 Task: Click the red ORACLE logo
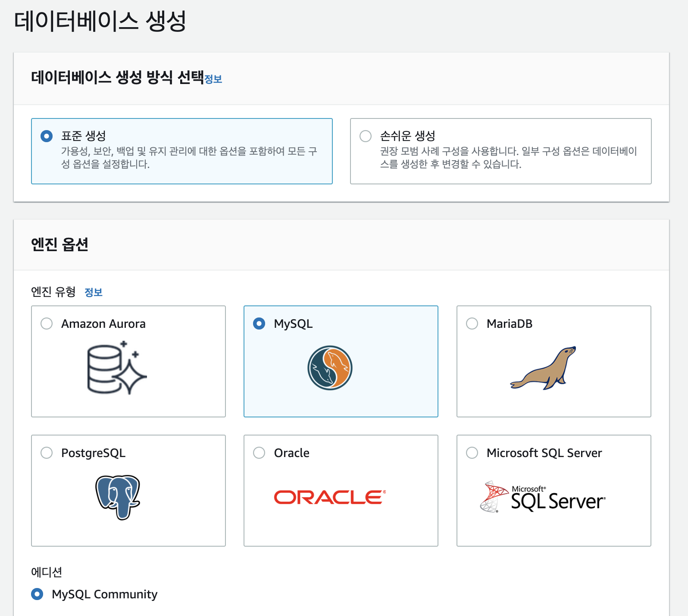pyautogui.click(x=330, y=497)
